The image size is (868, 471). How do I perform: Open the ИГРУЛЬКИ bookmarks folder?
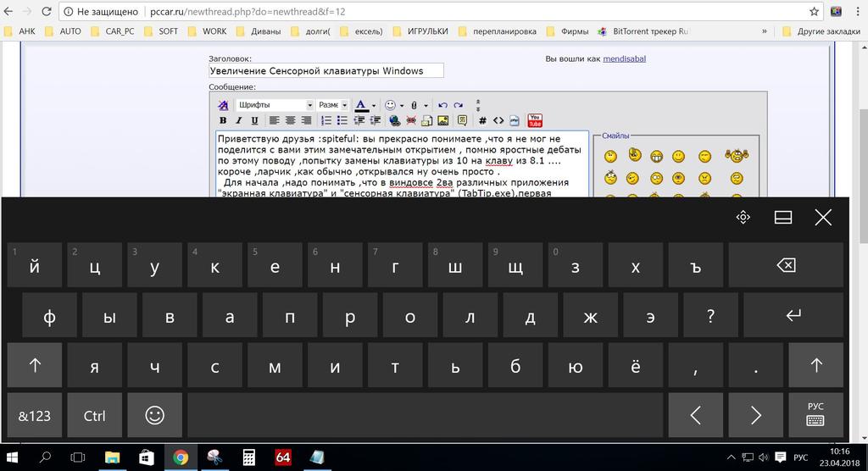[421, 31]
